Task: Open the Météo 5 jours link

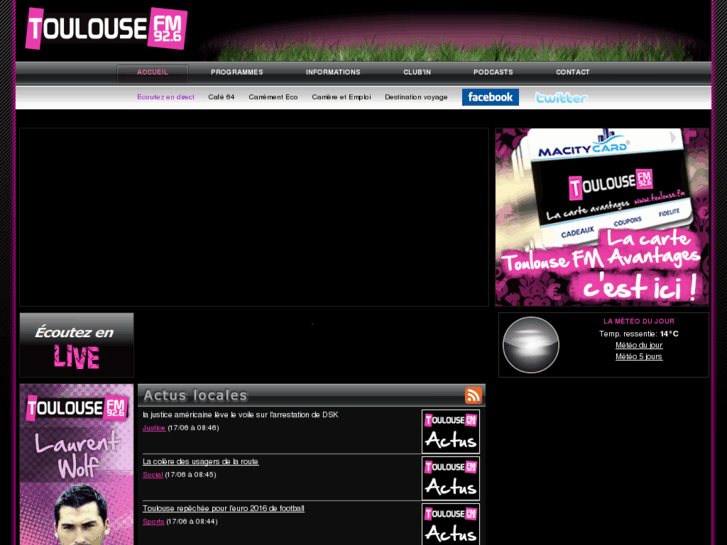Action: (x=638, y=357)
